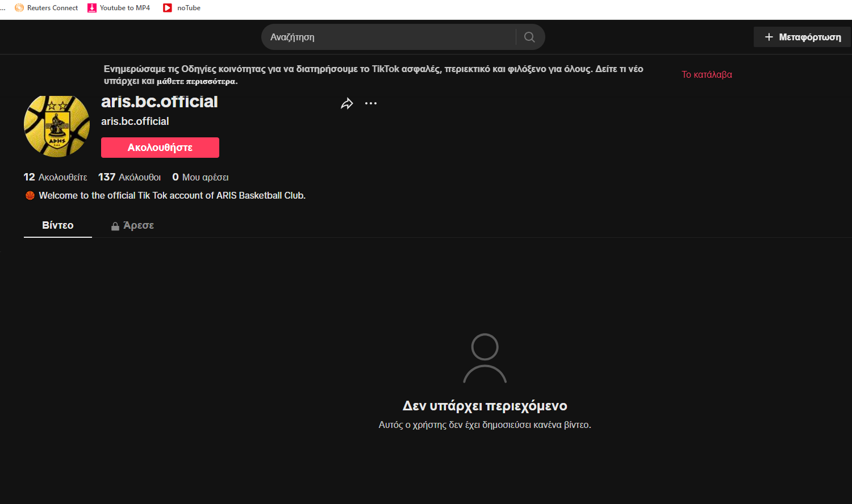Click the 12 Ακολουθείτε following count
Screen dimensions: 852x504
pos(55,177)
